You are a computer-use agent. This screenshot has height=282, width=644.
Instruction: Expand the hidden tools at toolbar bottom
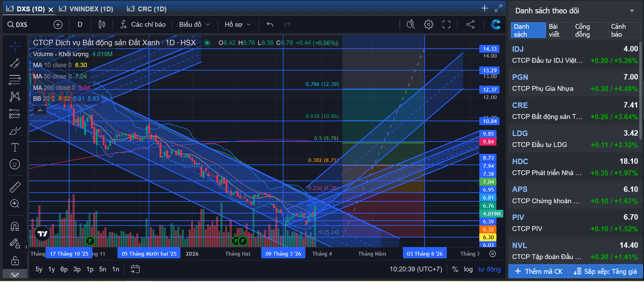15,274
